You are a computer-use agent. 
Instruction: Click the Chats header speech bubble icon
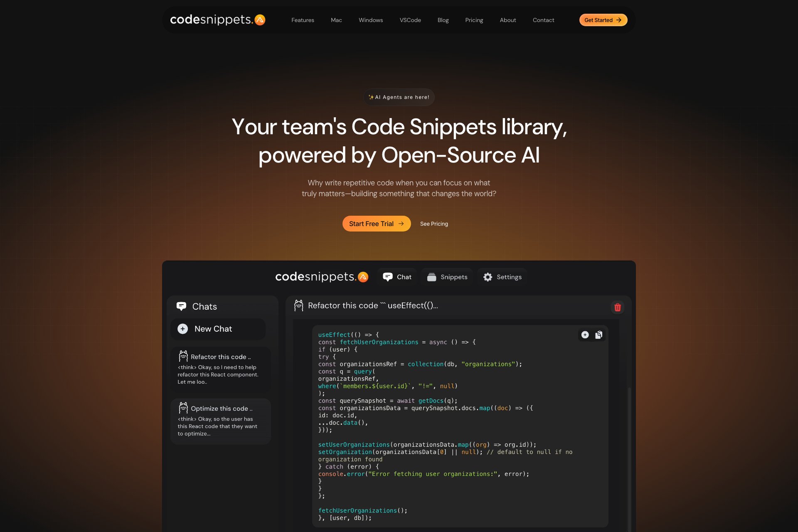tap(182, 306)
